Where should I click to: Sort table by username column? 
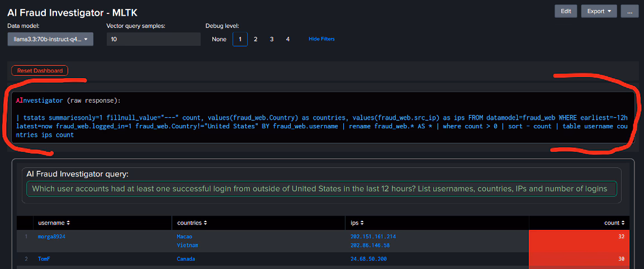(54, 223)
